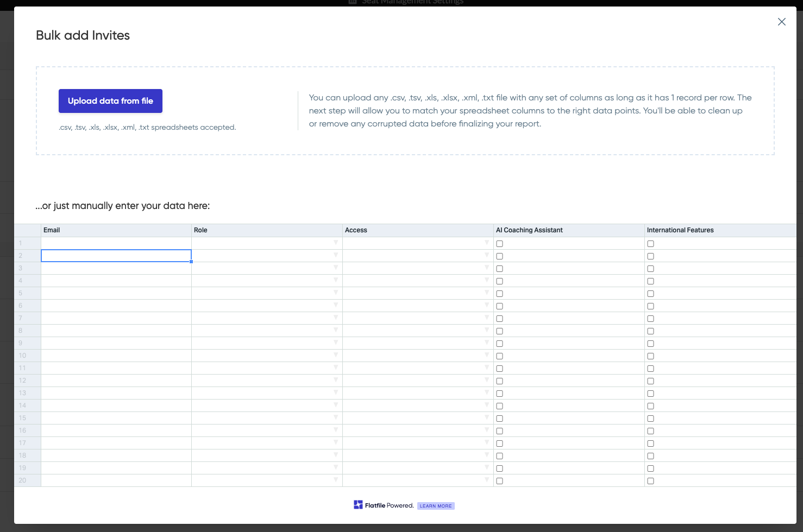Tick International Features in row 8
The width and height of the screenshot is (803, 532).
click(x=650, y=331)
